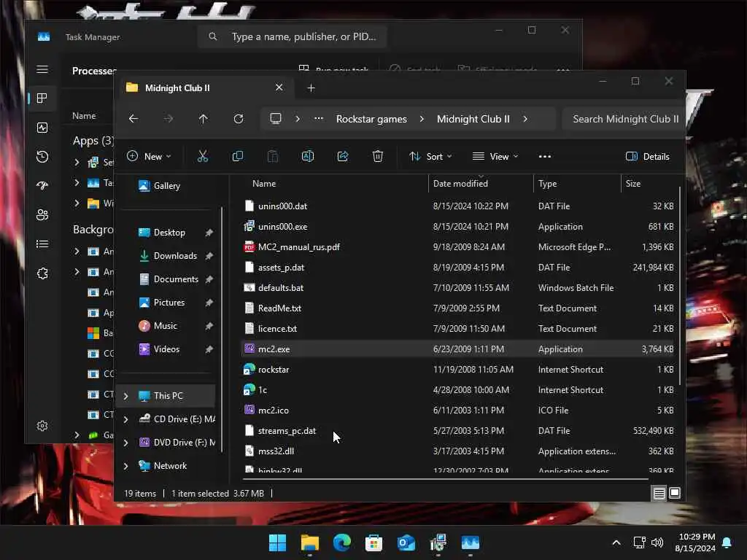Screen dimensions: 747x560
Task: Open Microsoft Store from taskbar
Action: [x=374, y=542]
